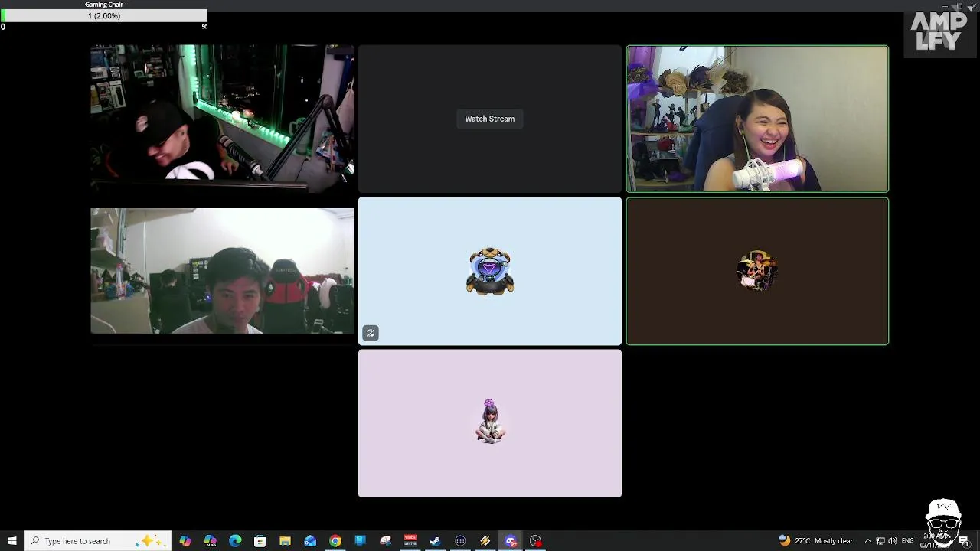Open the Mail app taskbar icon
This screenshot has width=980, height=551.
tap(310, 541)
